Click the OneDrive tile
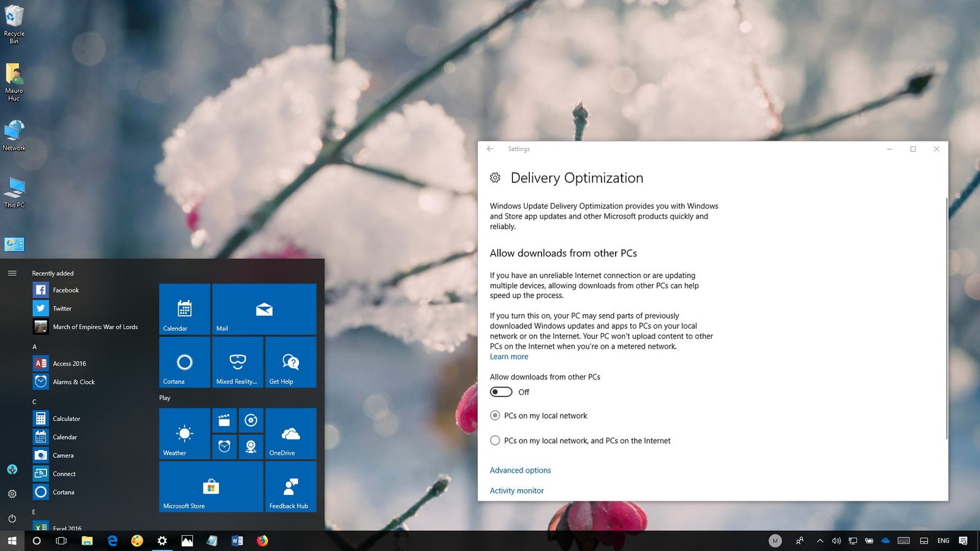Viewport: 980px width, 551px height. coord(290,433)
